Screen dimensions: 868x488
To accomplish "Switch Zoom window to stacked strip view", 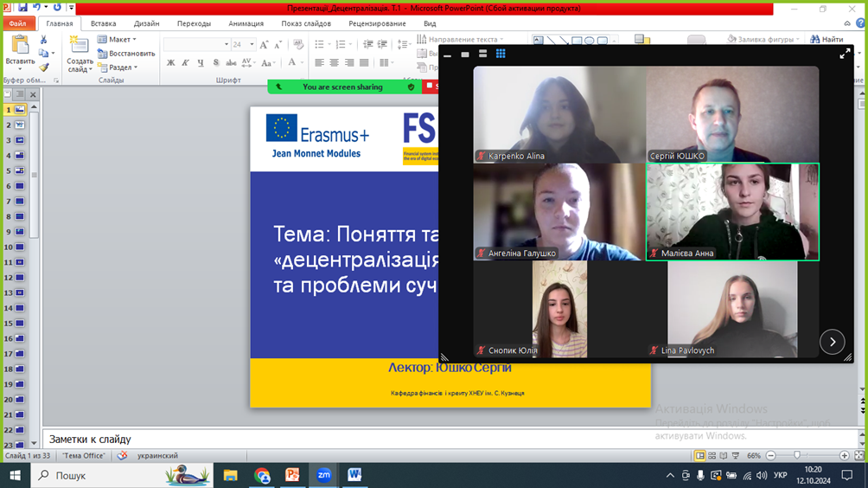I will tap(482, 54).
